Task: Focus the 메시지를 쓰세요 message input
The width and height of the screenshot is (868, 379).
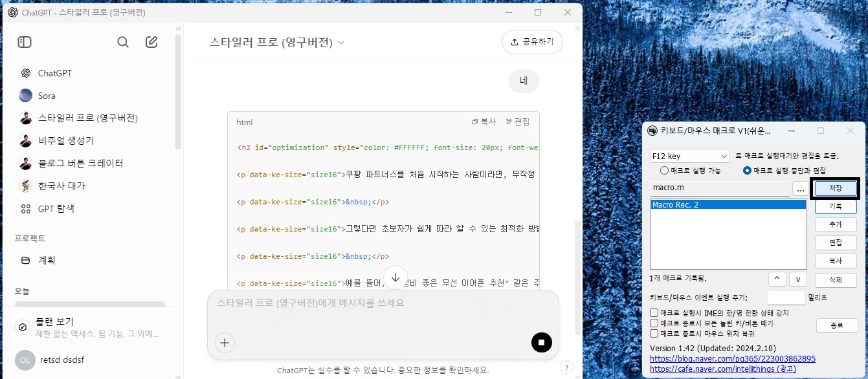Action: pyautogui.click(x=383, y=303)
